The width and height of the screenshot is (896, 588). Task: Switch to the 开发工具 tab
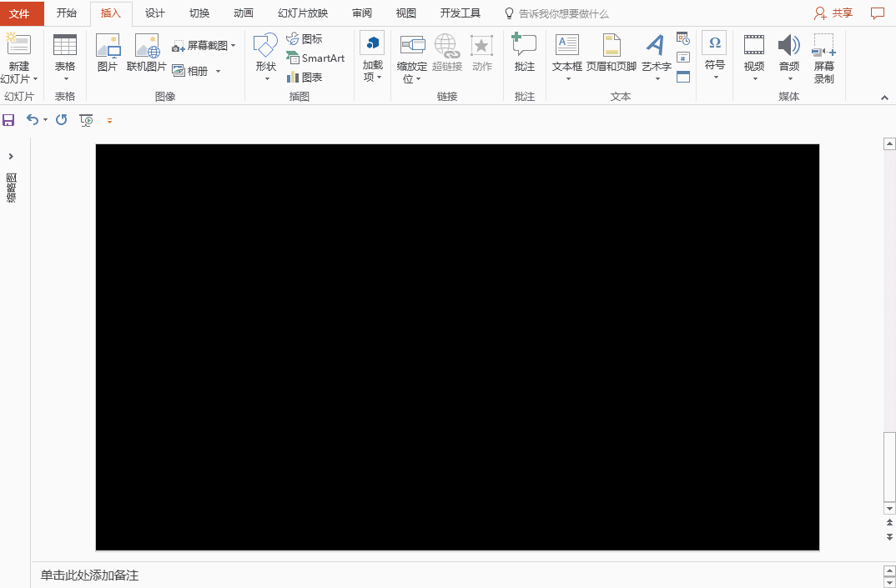click(x=461, y=13)
